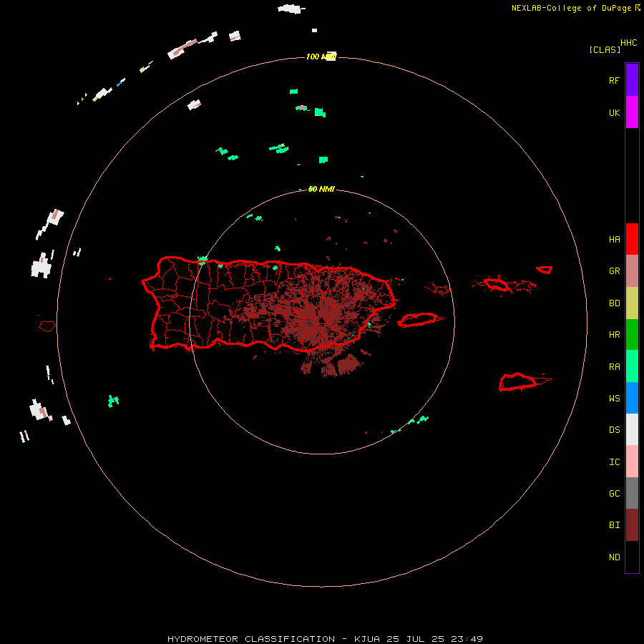Click the gray GC ground clutter swatch
The width and height of the screenshot is (644, 644).
coord(632,493)
